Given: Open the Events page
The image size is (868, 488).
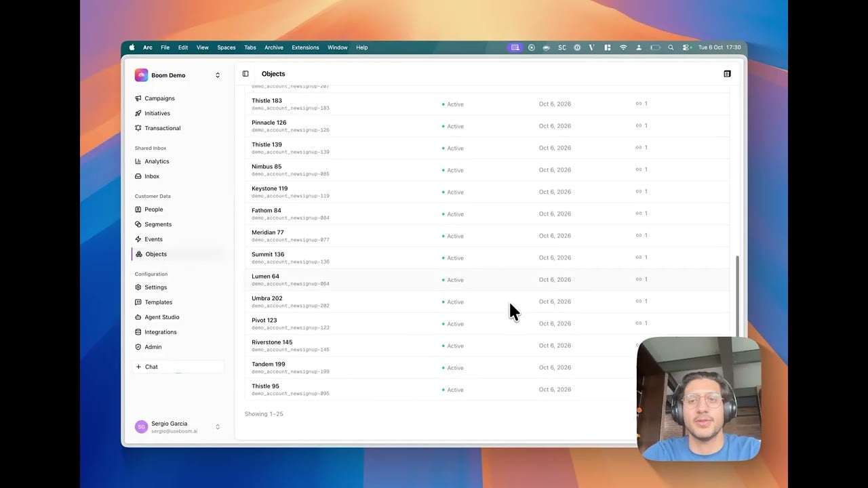Looking at the screenshot, I should 153,239.
